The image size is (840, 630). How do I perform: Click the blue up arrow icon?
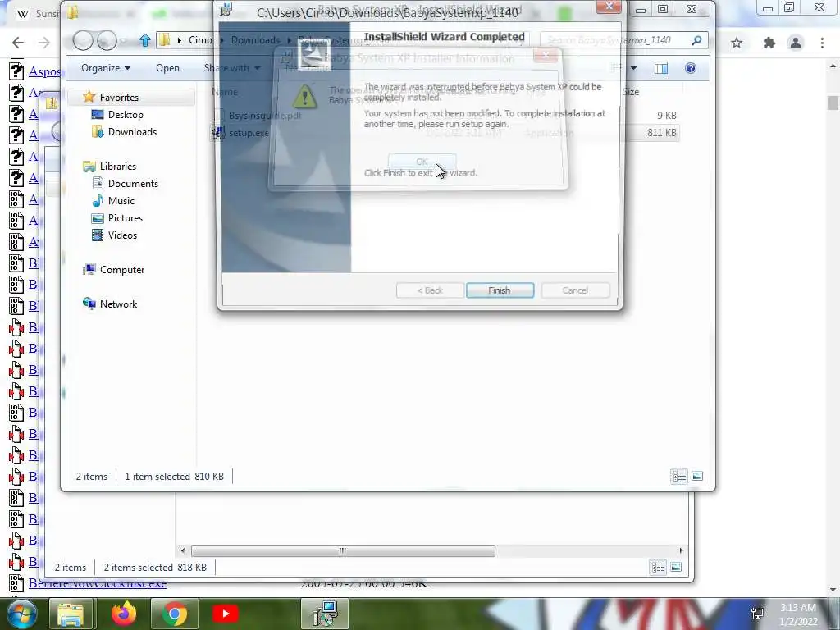click(144, 40)
